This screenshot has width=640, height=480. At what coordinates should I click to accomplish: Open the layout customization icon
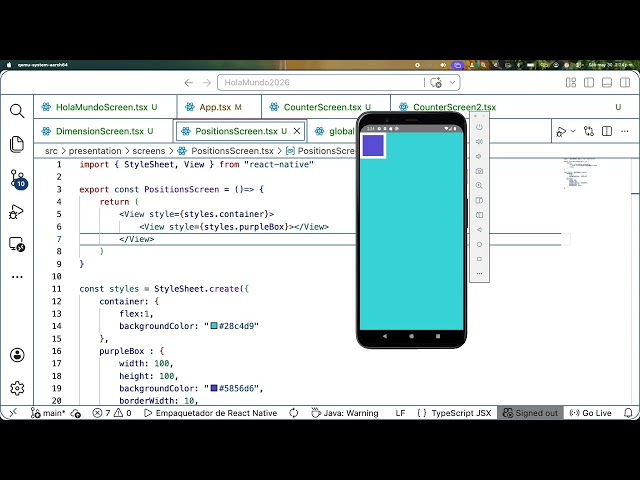(x=571, y=83)
